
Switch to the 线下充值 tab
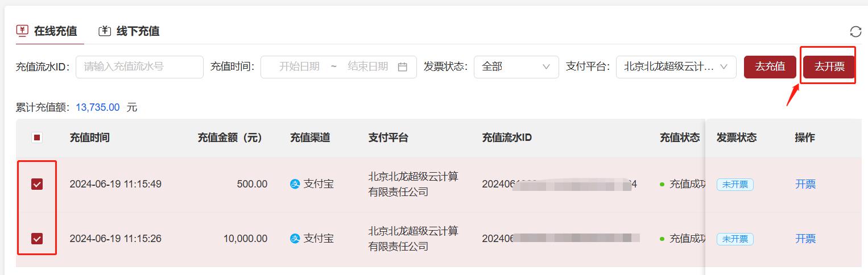point(129,31)
